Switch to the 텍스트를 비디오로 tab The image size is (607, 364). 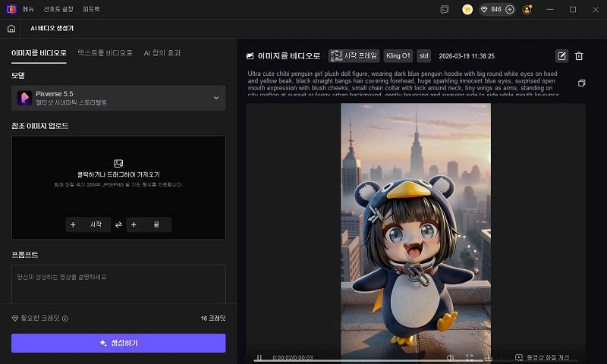pyautogui.click(x=105, y=53)
